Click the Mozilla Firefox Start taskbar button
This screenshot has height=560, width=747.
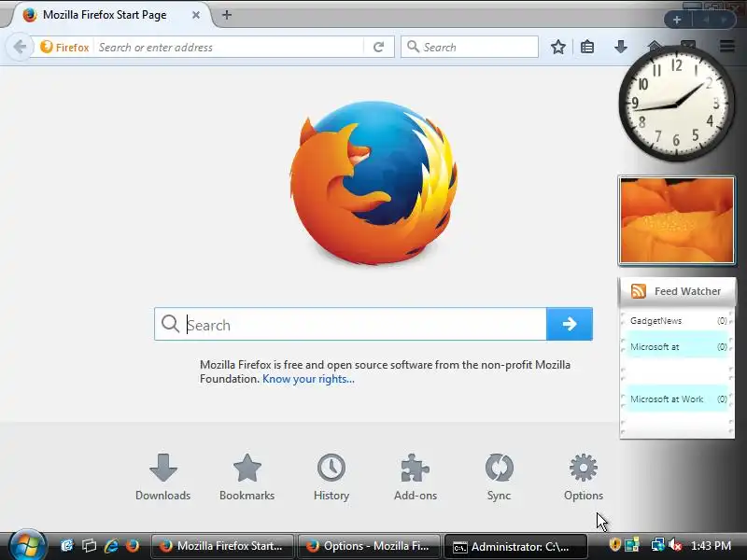221,546
